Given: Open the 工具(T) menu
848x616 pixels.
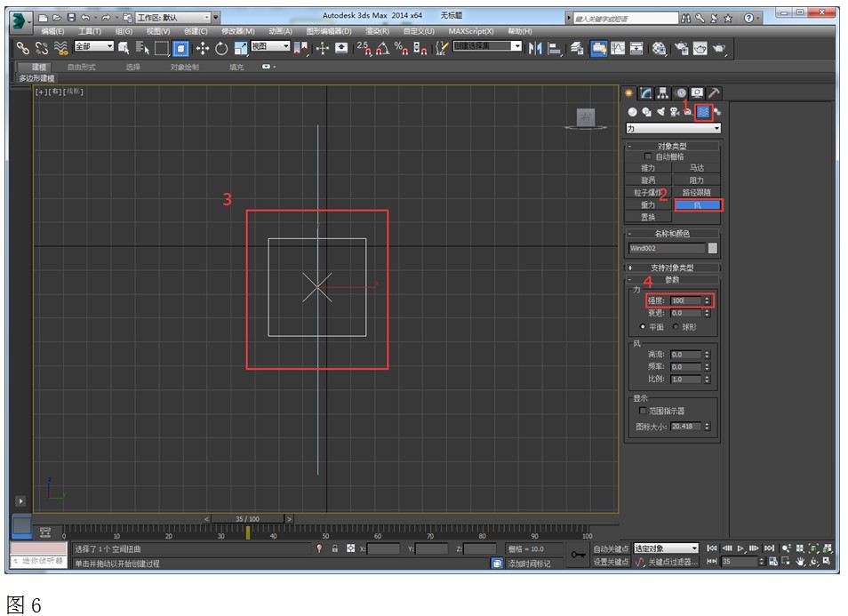Looking at the screenshot, I should [89, 31].
